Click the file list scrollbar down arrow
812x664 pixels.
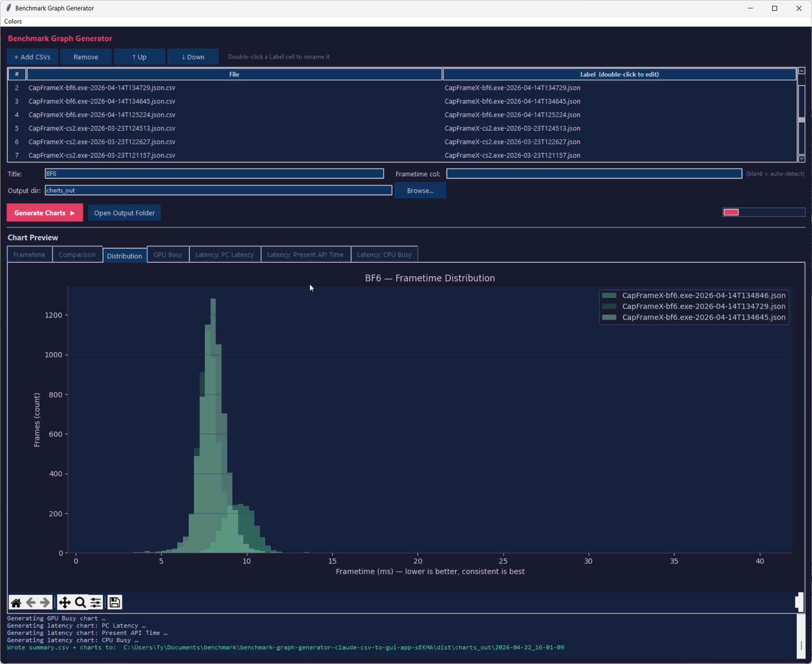(x=802, y=158)
